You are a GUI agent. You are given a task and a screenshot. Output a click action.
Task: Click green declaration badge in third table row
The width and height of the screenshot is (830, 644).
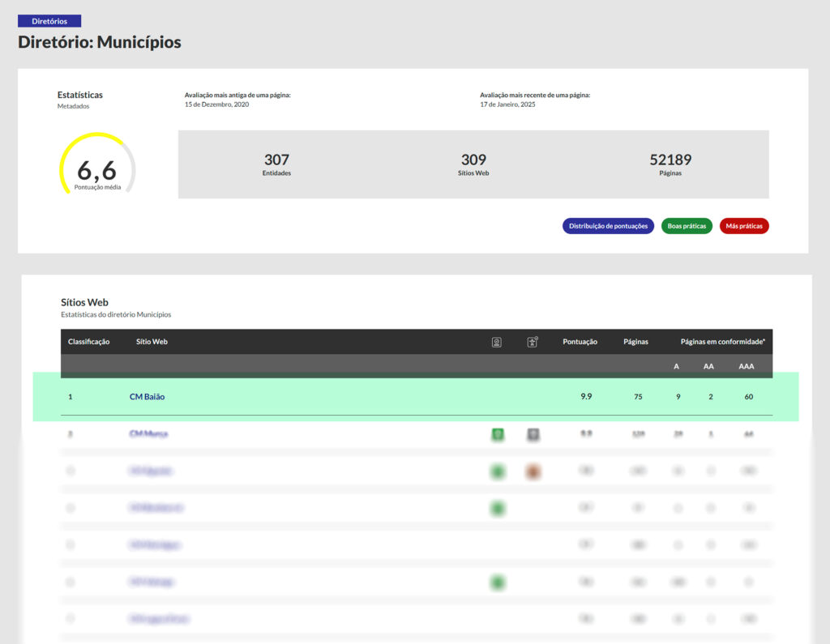coord(498,471)
